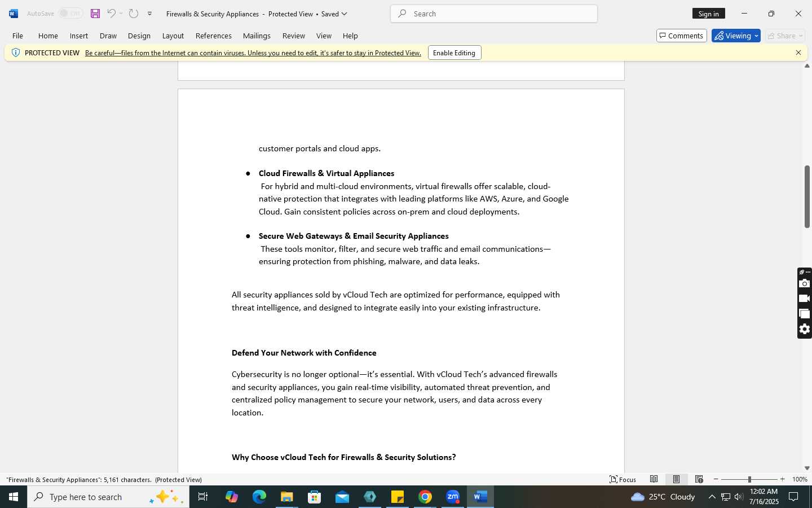The image size is (812, 508).
Task: Click the Protected View info shield icon
Action: (15, 52)
